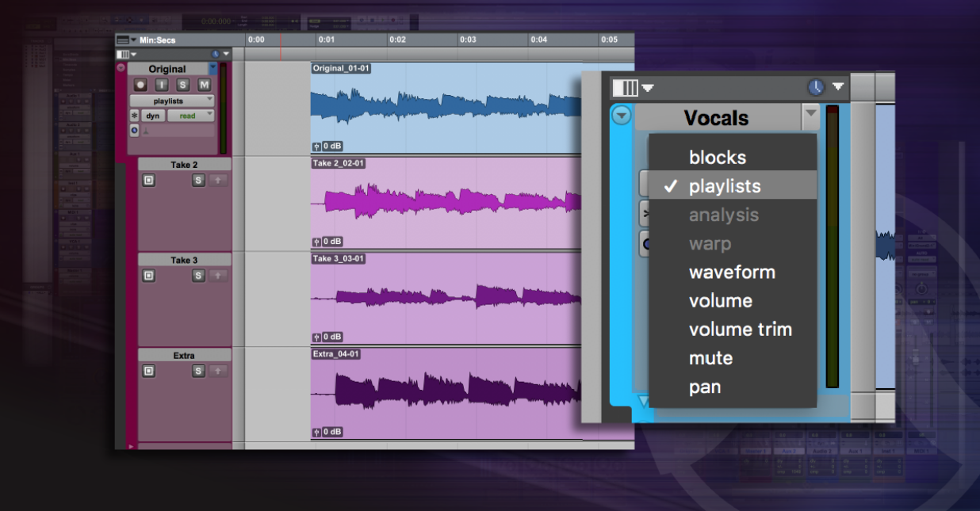This screenshot has width=980, height=511.
Task: Expand the next lane triangle below Extra
Action: (130, 446)
